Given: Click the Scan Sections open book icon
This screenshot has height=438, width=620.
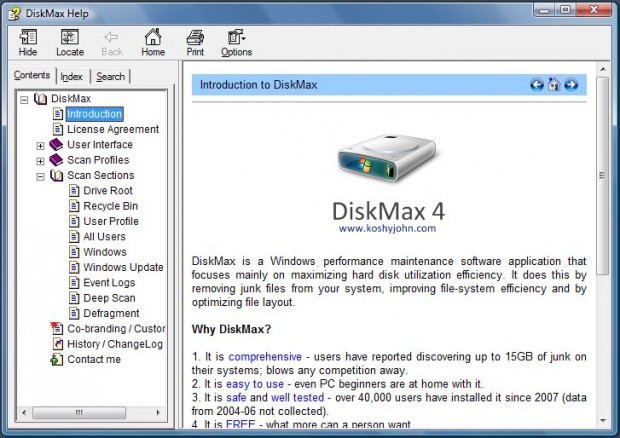Looking at the screenshot, I should point(57,175).
